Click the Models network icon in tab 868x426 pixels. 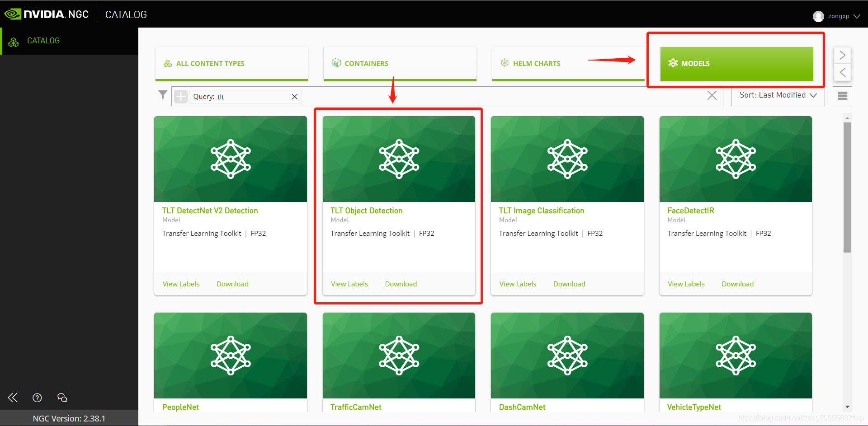[x=673, y=63]
